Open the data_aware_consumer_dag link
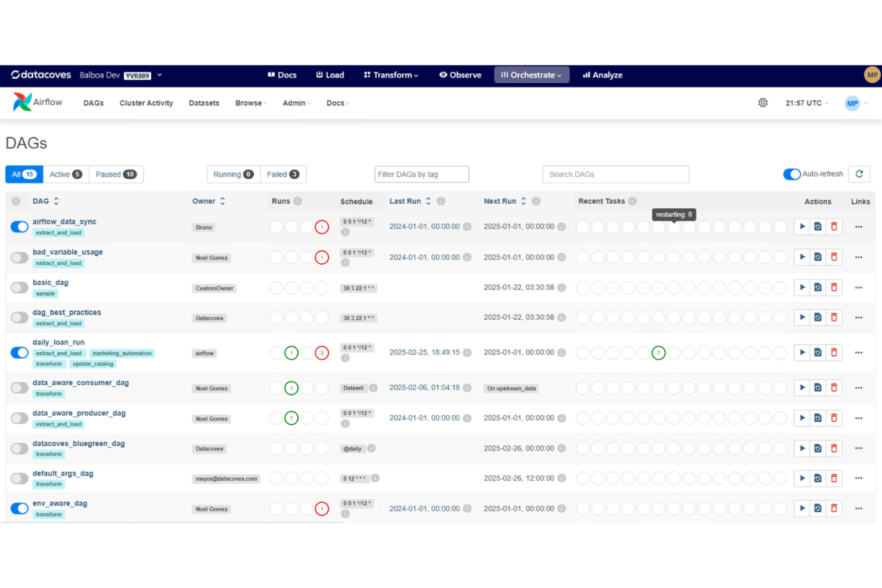 click(x=80, y=382)
